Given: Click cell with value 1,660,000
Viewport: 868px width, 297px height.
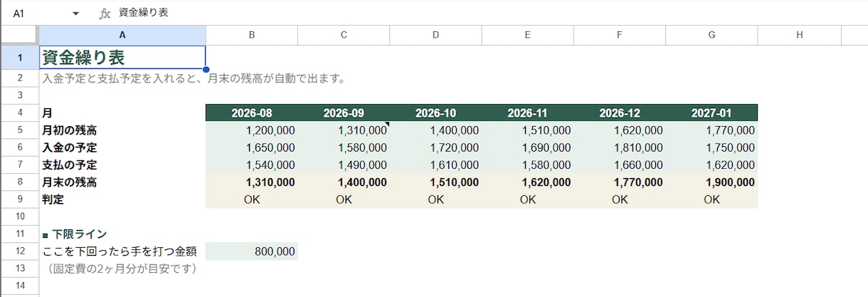Looking at the screenshot, I should (620, 165).
